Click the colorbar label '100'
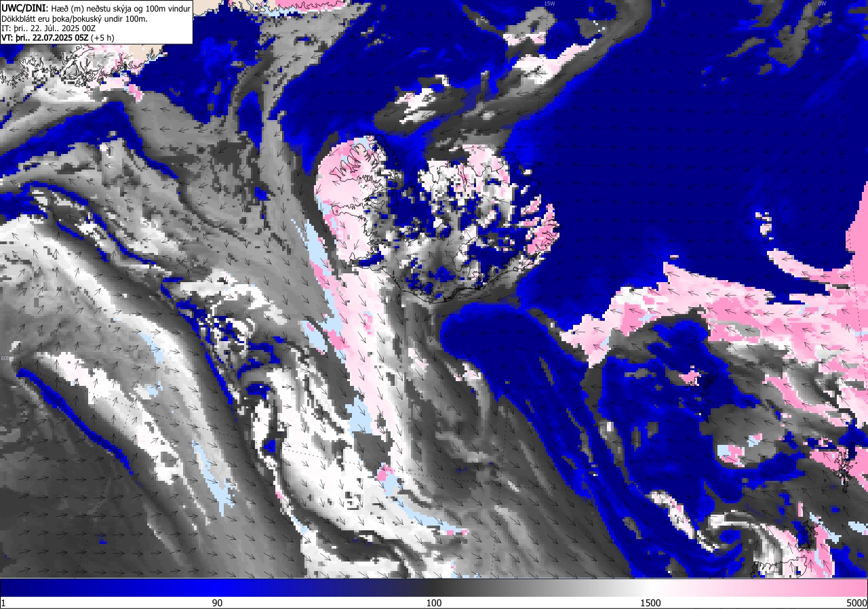The width and height of the screenshot is (868, 609). pyautogui.click(x=434, y=603)
